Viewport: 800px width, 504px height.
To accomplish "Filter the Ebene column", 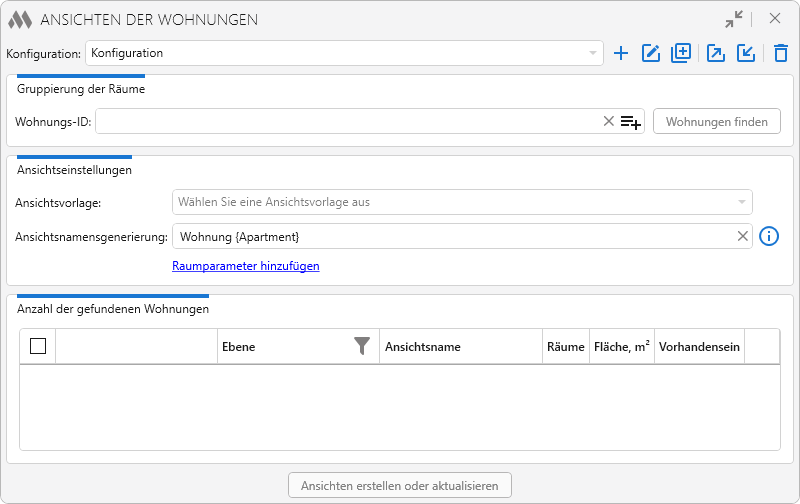I will [x=362, y=346].
